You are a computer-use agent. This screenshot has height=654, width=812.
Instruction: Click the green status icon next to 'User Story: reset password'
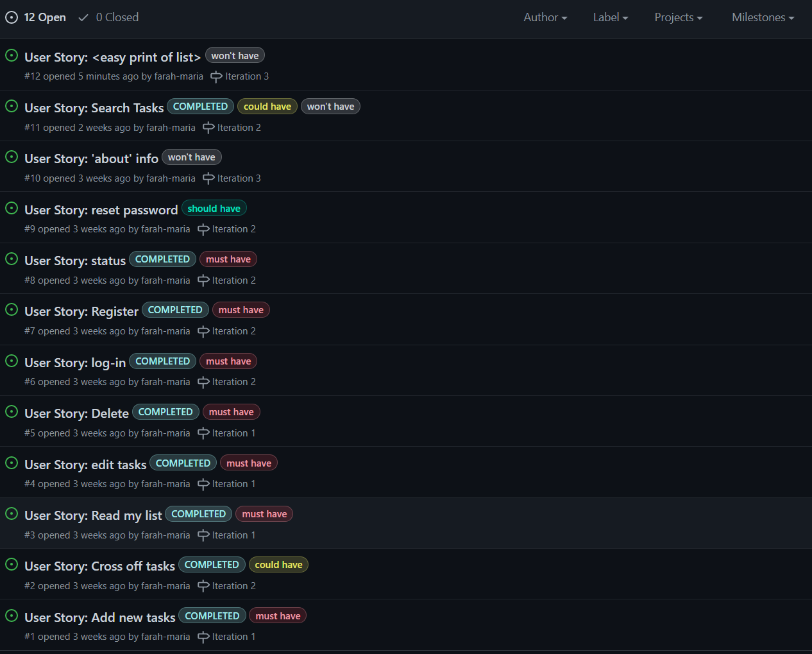point(11,208)
